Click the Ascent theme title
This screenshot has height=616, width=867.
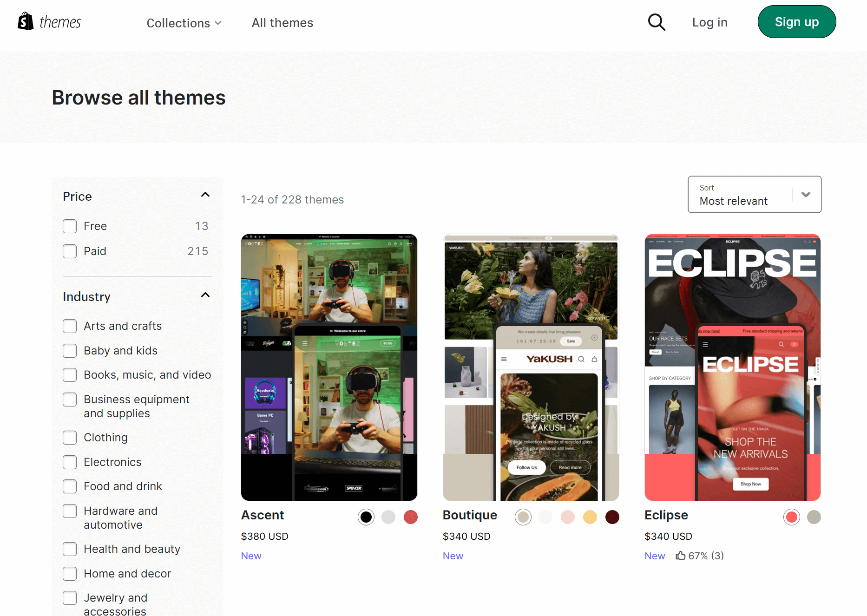(x=263, y=515)
